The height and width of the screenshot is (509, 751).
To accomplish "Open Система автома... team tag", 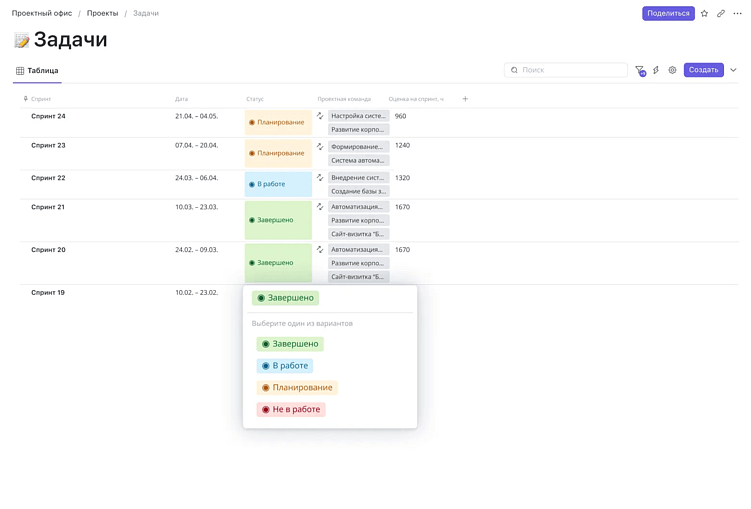I will [359, 160].
